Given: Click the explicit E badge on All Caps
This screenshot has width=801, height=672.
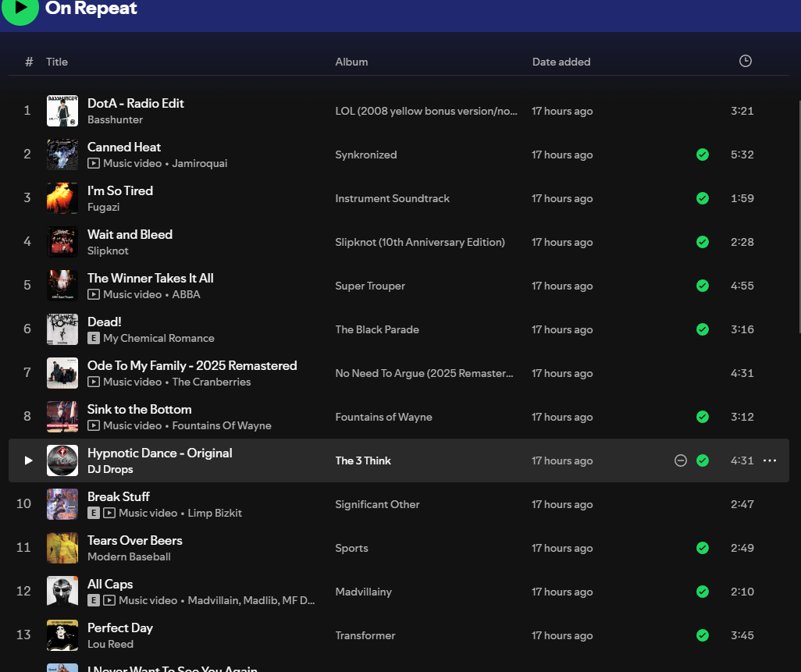Looking at the screenshot, I should 94,600.
